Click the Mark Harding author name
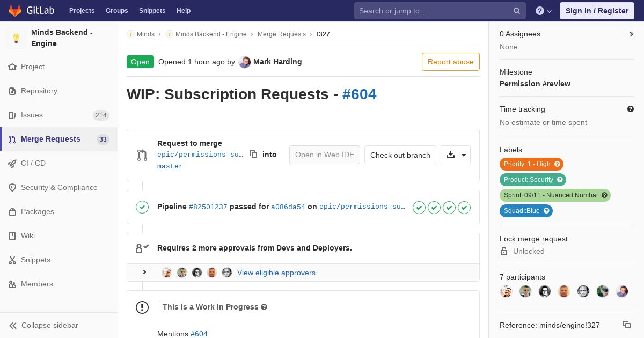 (277, 62)
